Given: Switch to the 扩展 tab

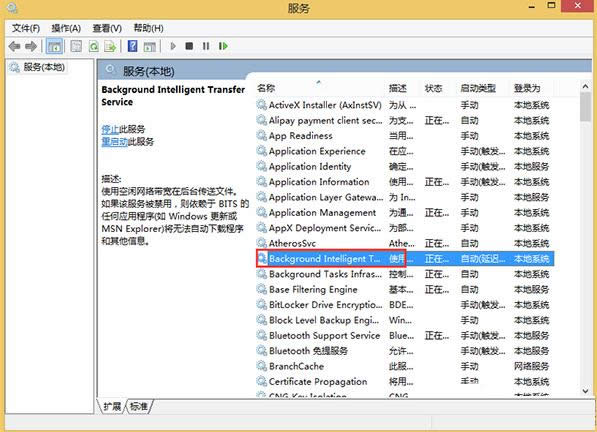Looking at the screenshot, I should [112, 406].
